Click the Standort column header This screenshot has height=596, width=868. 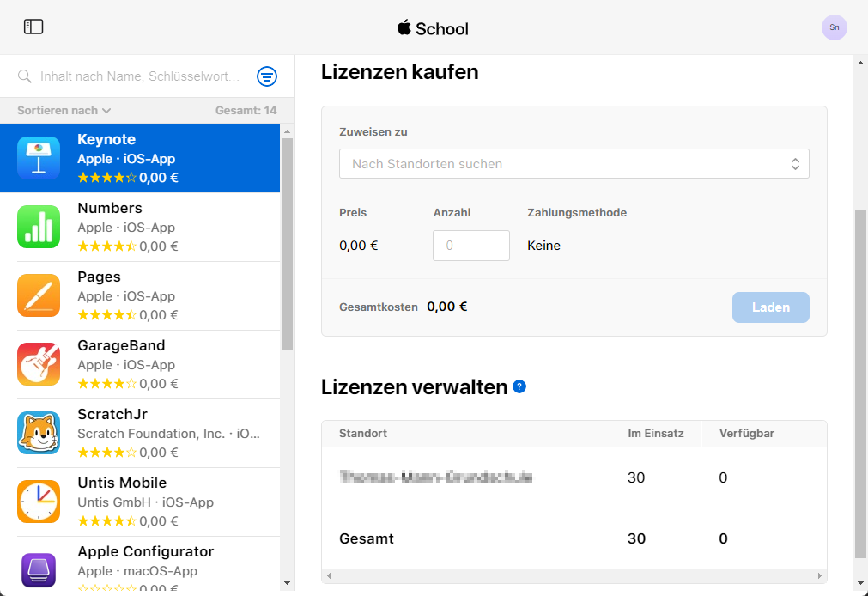(x=362, y=433)
